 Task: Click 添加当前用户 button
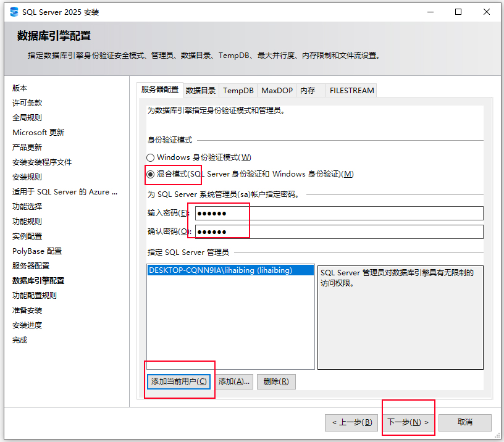(x=178, y=382)
